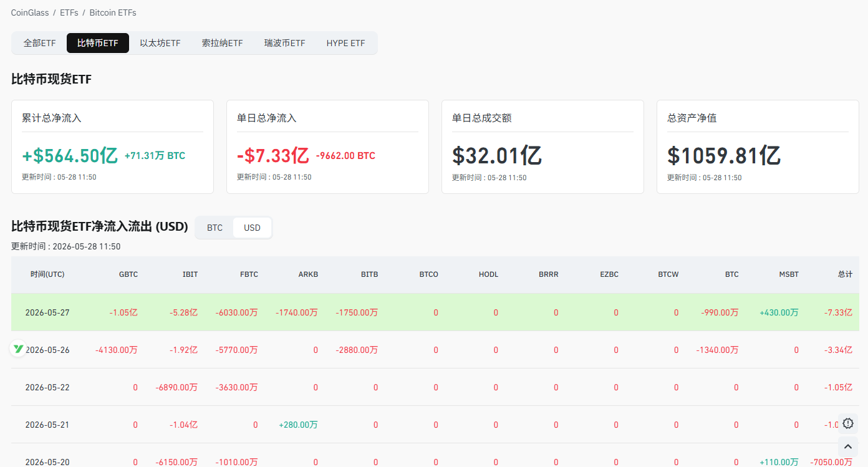Switch to 索拉纳ETF tab
Screen dimensions: 868x467
pyautogui.click(x=222, y=43)
